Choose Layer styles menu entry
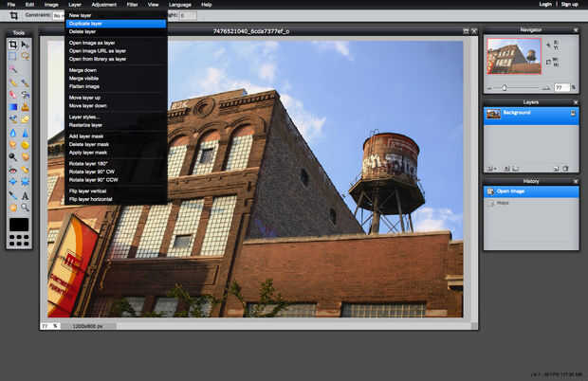The width and height of the screenshot is (588, 381). 116,117
